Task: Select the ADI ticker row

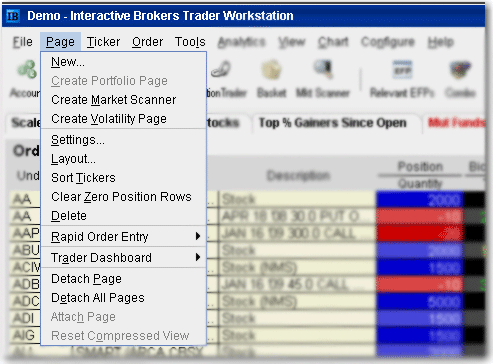Action: (23, 318)
